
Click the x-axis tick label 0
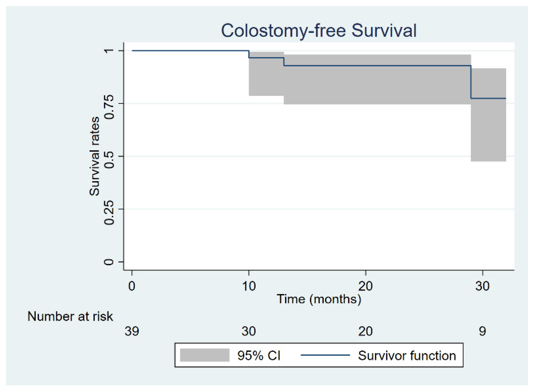point(132,286)
